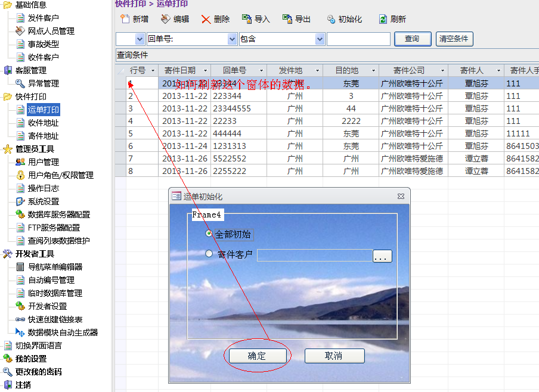Open 寄件人 column filter arrow
This screenshot has width=539, height=392.
pos(499,71)
